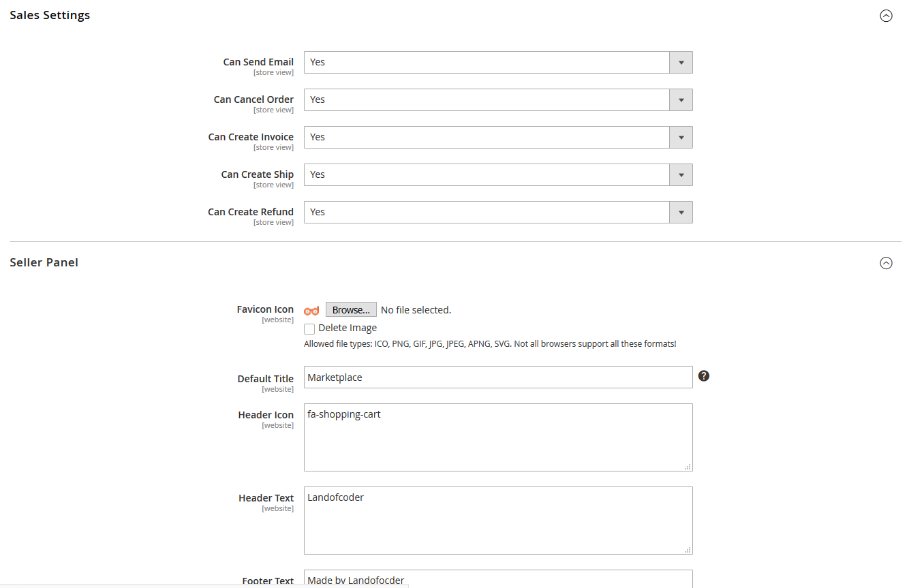
Task: Click inside the Header Text textarea
Action: (497, 521)
